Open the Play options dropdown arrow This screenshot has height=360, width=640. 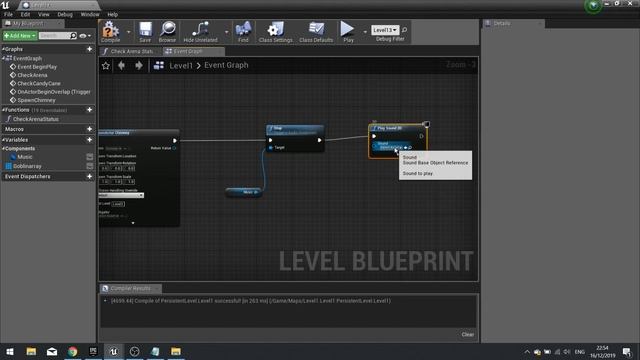tap(365, 32)
